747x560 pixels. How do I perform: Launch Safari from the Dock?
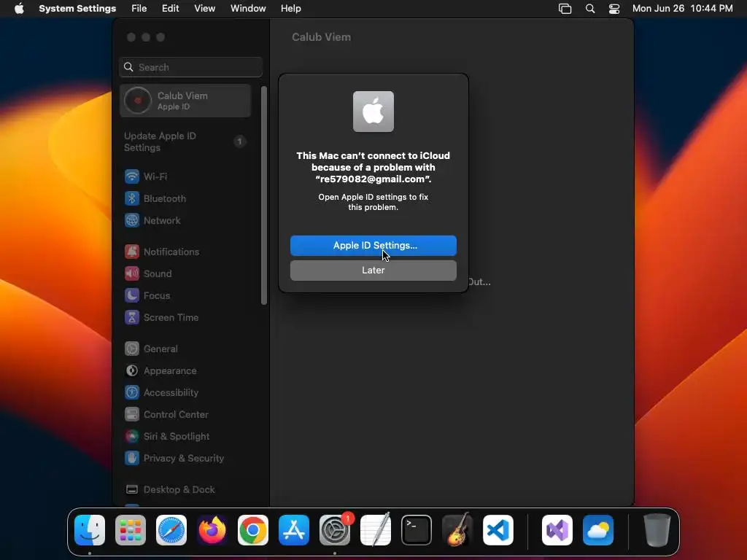coord(171,529)
